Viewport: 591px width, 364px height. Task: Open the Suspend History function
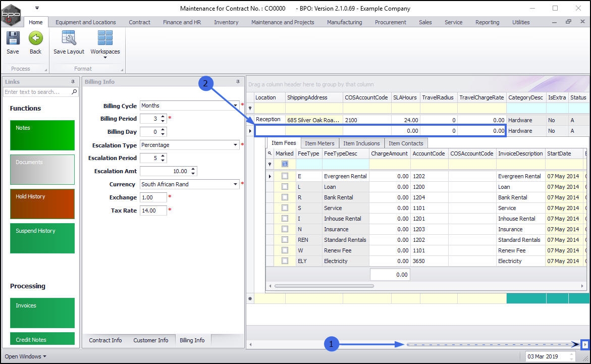click(x=42, y=238)
